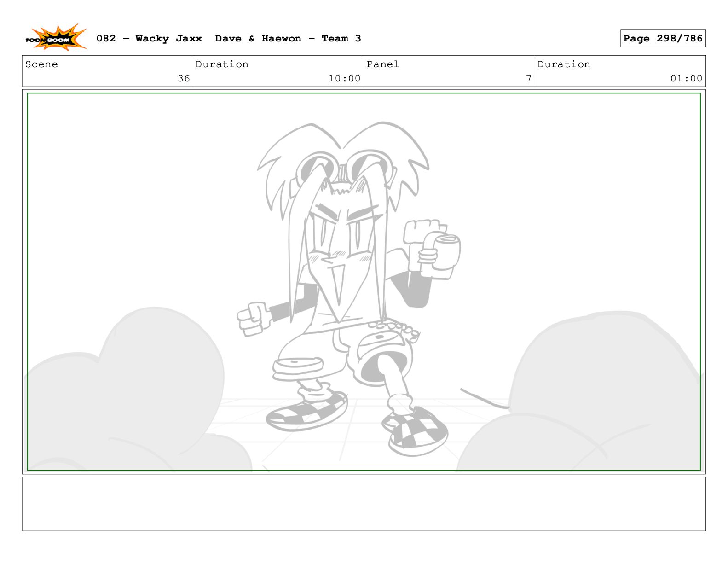Click the 'Scene' header label

[41, 64]
